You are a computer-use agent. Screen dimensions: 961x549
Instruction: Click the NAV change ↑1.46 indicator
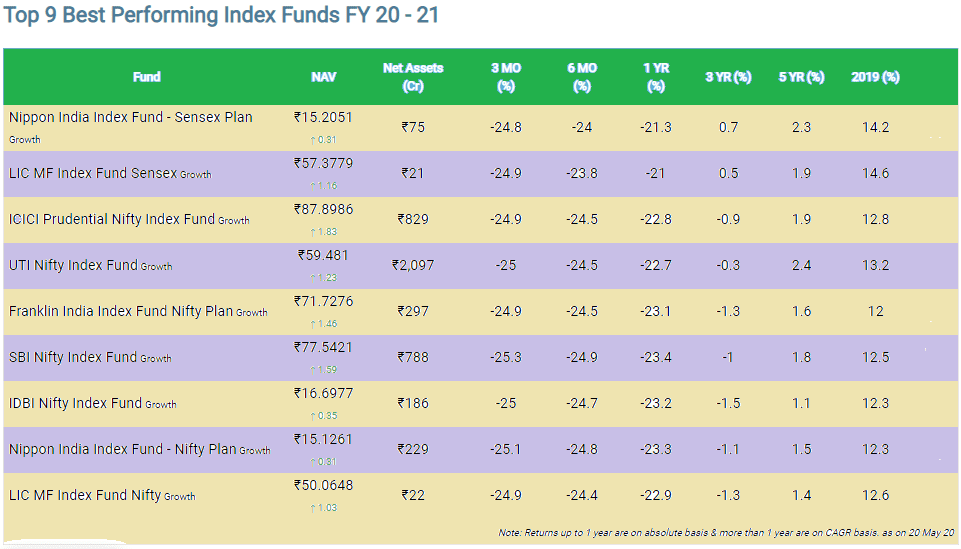coord(324,324)
